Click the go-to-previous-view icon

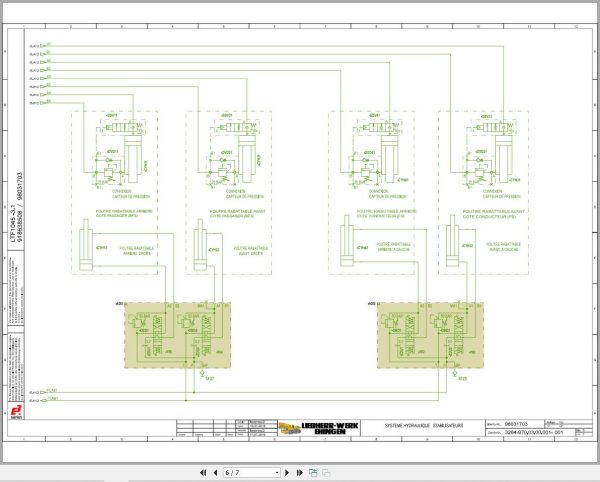[313, 473]
